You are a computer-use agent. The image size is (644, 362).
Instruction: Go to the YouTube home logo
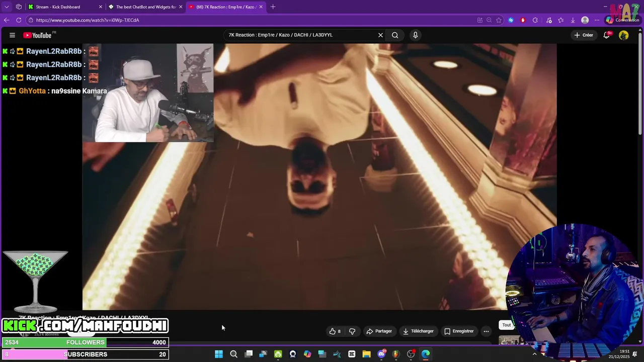(37, 35)
